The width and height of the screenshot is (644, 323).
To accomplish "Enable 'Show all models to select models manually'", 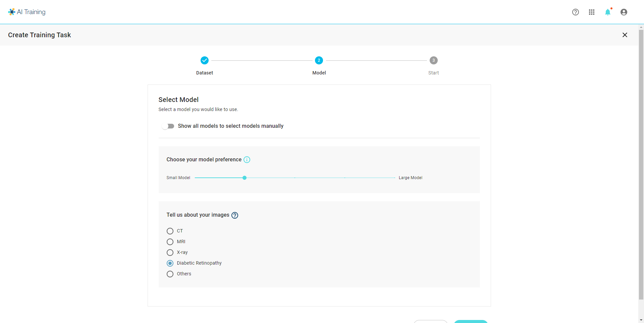I will (168, 126).
